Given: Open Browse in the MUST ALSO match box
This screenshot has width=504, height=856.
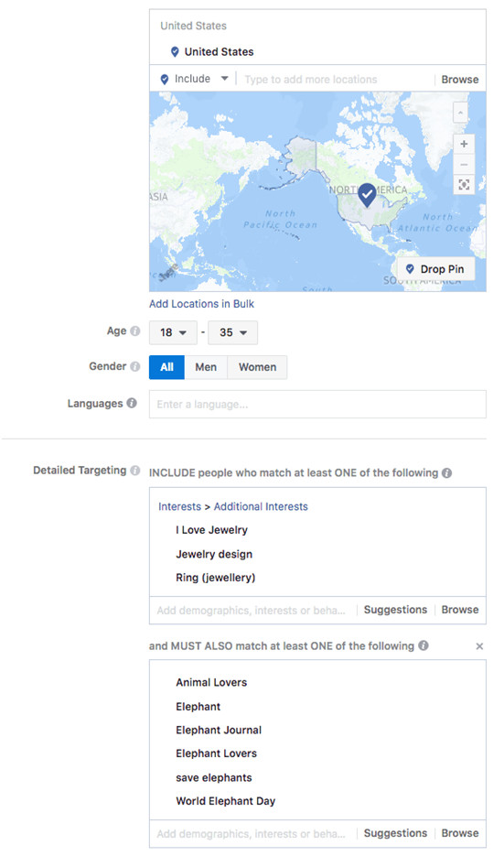Looking at the screenshot, I should pyautogui.click(x=460, y=833).
